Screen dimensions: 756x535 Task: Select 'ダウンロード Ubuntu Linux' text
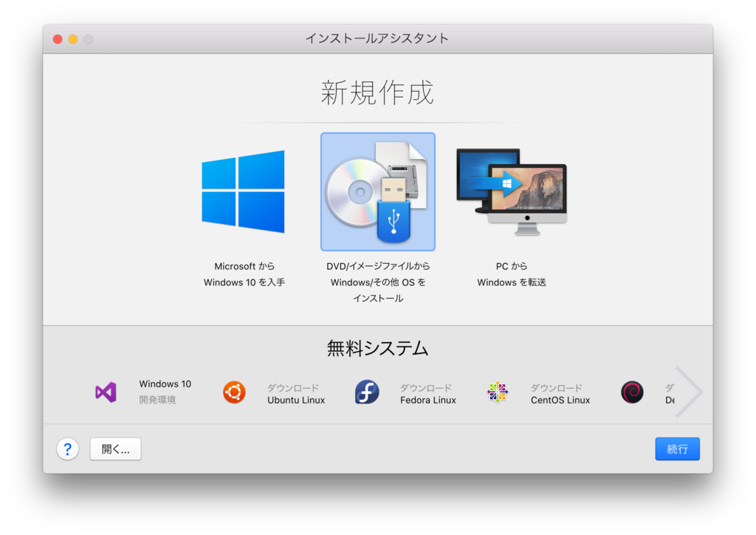point(296,394)
